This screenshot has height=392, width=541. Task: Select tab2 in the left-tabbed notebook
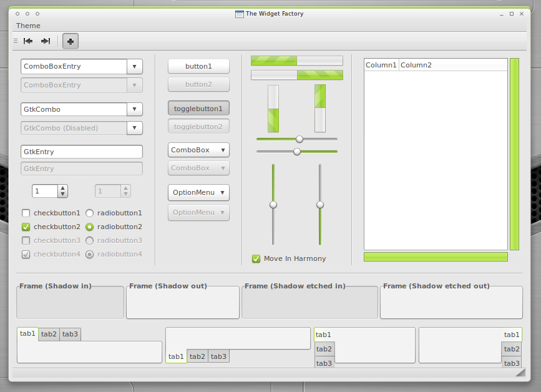coord(324,349)
